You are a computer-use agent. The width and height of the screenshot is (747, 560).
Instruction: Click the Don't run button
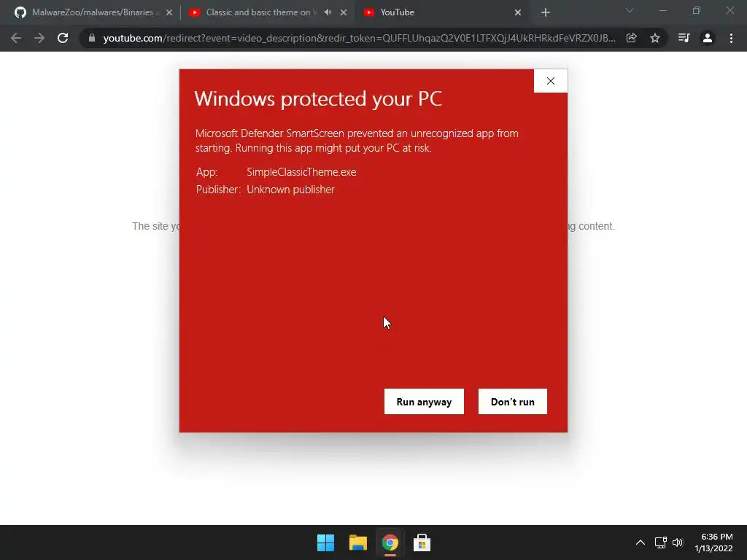coord(513,402)
